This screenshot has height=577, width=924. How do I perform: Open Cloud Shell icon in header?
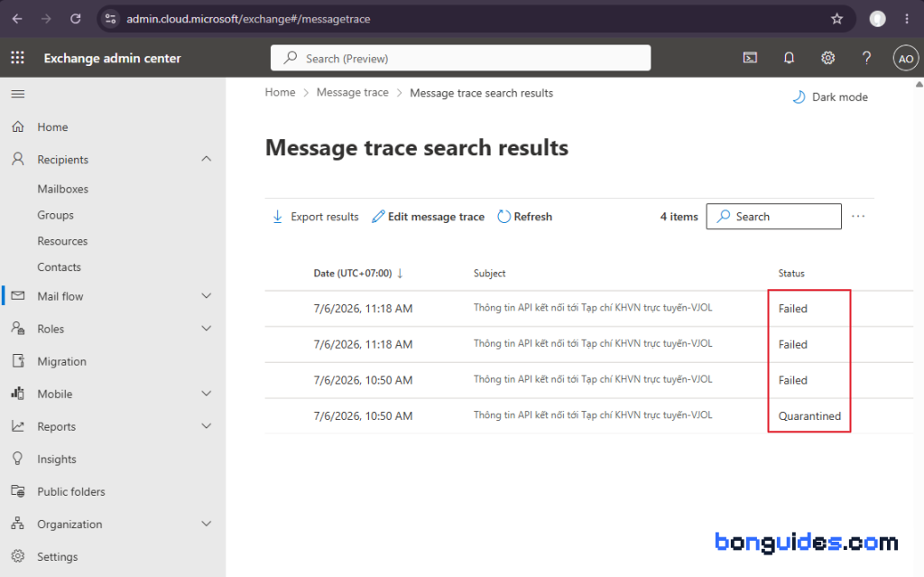tap(750, 58)
